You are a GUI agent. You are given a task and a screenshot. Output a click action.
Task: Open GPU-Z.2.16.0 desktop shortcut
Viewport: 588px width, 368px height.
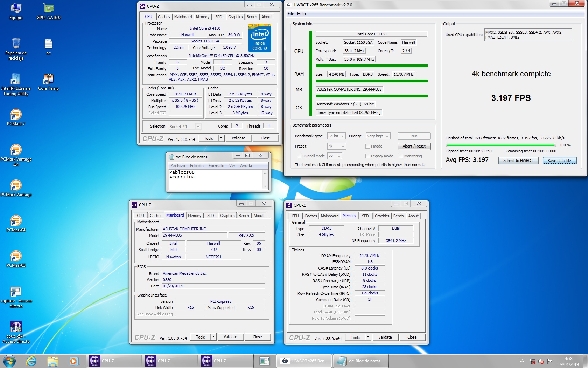pyautogui.click(x=48, y=11)
